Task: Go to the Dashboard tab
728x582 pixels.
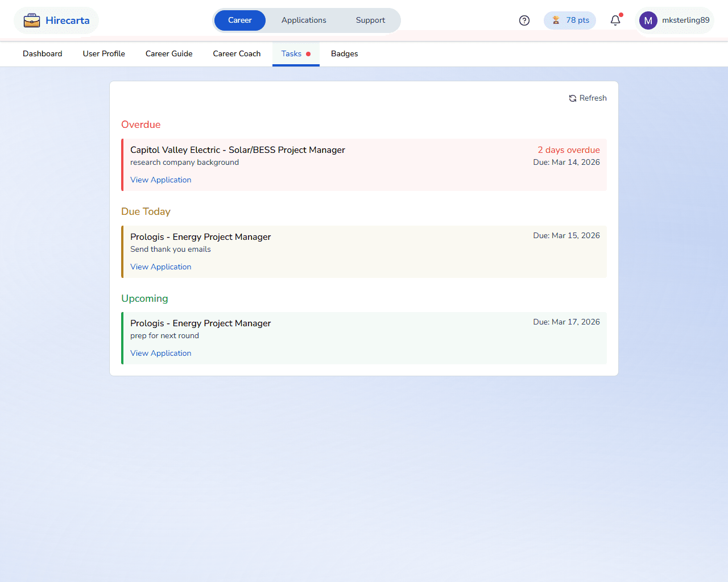Action: coord(43,54)
